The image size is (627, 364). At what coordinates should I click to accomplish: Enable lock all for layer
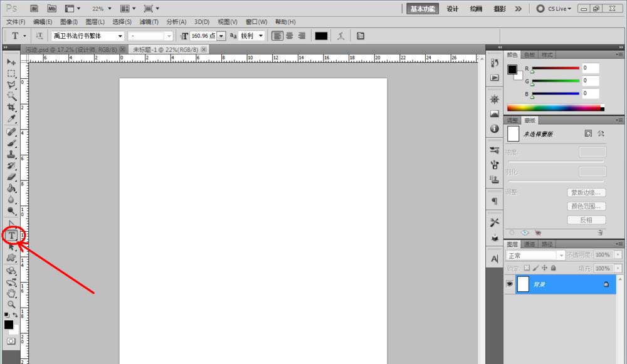(554, 268)
